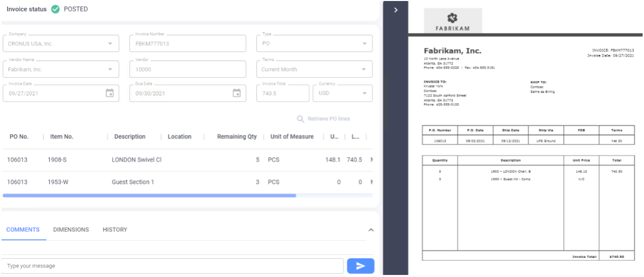The height and width of the screenshot is (277, 644).
Task: Click remaining quantity 3 in 1953-W row
Action: tap(258, 182)
